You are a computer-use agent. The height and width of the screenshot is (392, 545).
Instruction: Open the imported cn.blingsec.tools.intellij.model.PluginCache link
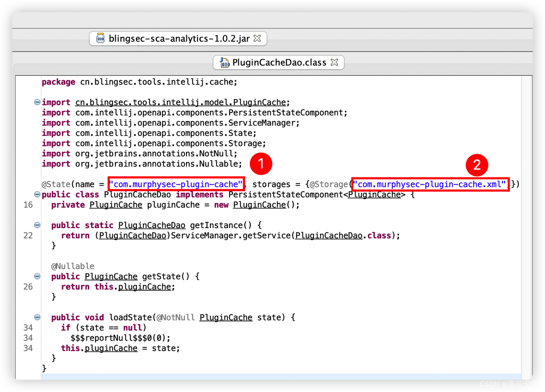click(x=181, y=103)
